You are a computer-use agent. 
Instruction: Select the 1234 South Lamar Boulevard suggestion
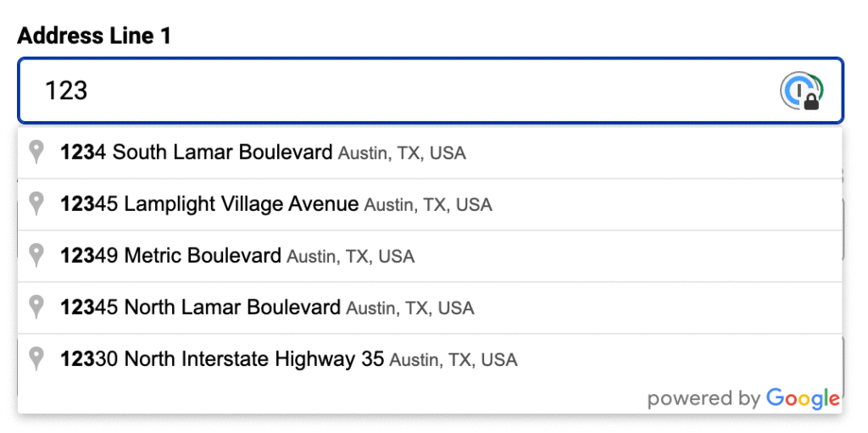point(430,153)
